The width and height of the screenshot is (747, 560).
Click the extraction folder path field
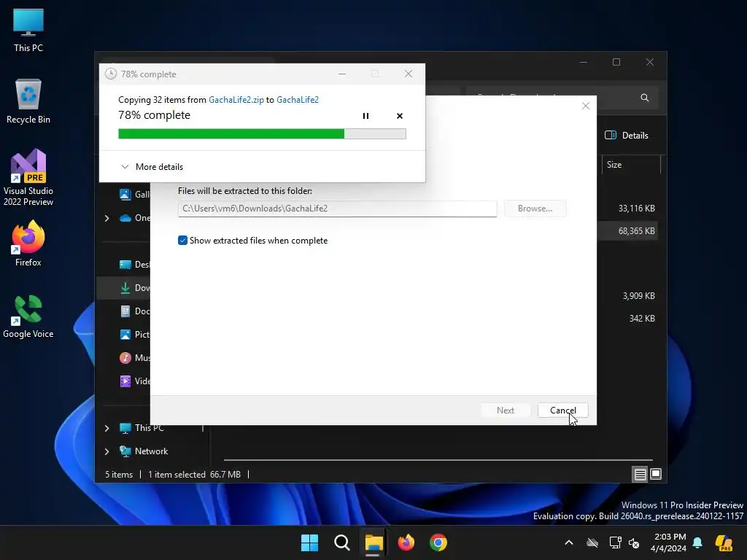click(x=337, y=209)
